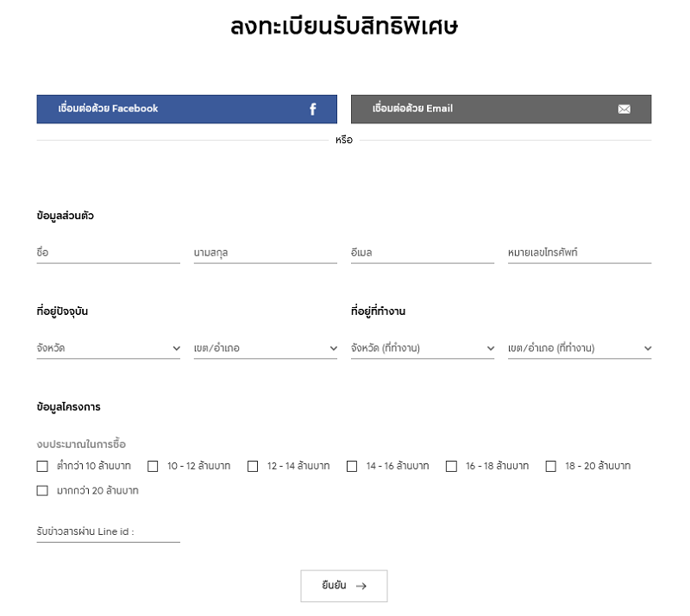The image size is (690, 616).
Task: Check 18 - 20 ล้านบาท budget box
Action: [551, 466]
